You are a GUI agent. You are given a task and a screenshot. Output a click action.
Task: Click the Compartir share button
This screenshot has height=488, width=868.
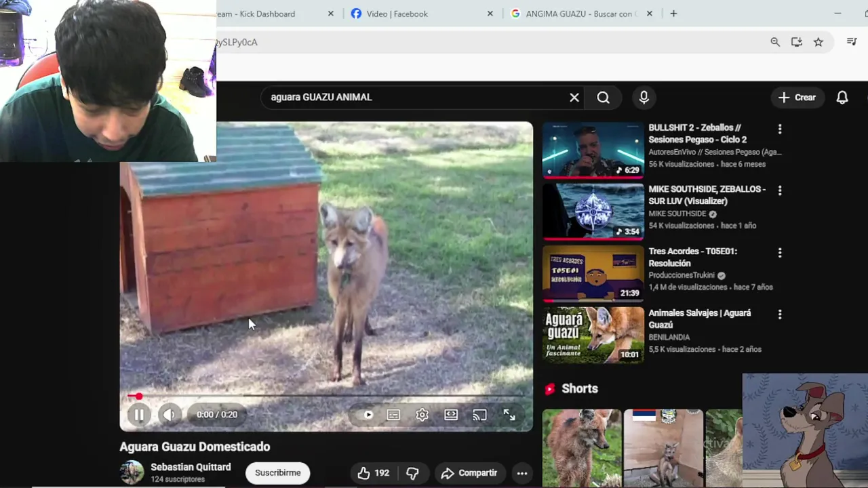[469, 473]
